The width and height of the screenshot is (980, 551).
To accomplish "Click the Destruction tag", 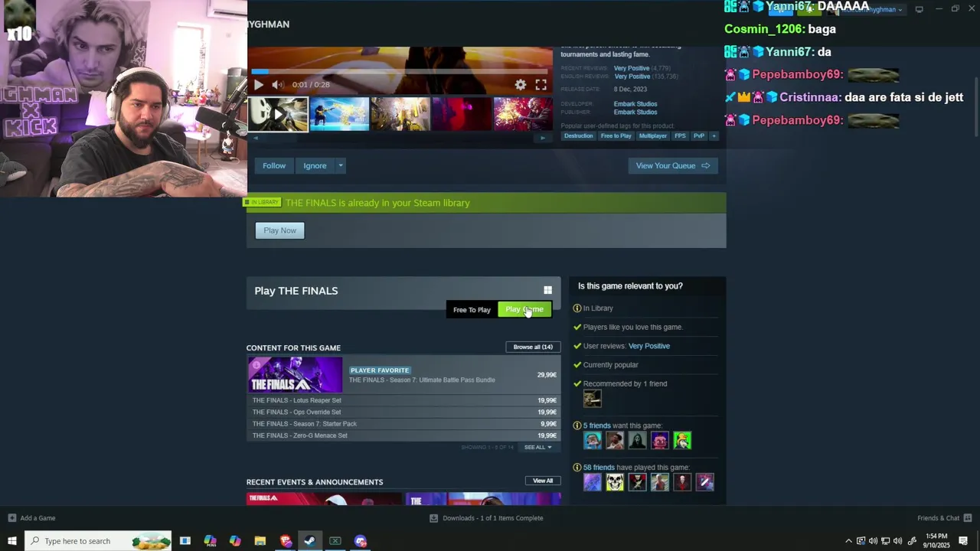I will click(x=578, y=136).
